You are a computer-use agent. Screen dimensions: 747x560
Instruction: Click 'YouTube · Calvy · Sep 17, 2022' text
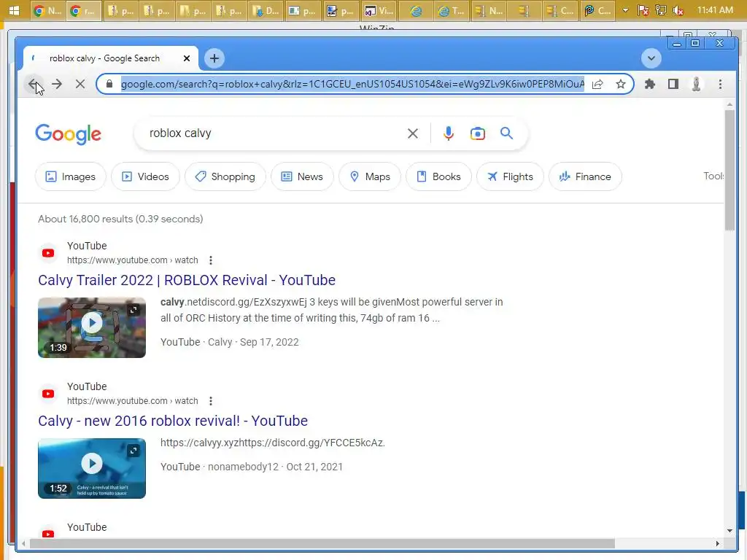[x=230, y=342]
